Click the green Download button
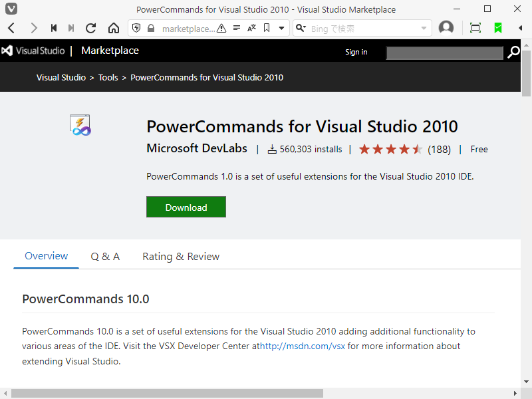 [x=186, y=207]
